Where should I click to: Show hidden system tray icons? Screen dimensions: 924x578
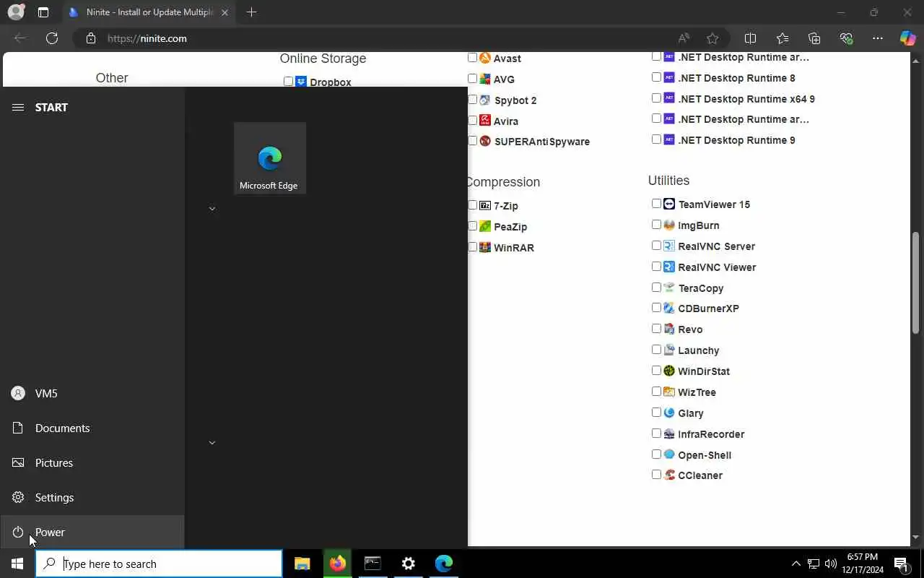(796, 564)
